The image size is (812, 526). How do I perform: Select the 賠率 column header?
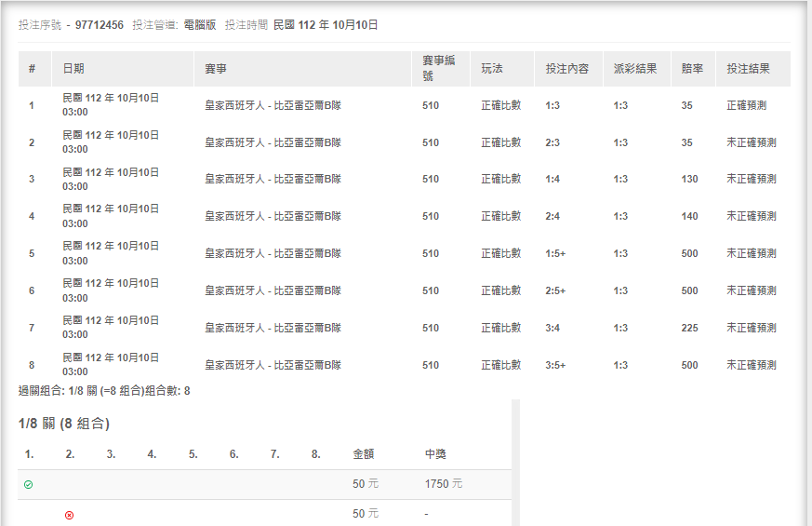692,68
